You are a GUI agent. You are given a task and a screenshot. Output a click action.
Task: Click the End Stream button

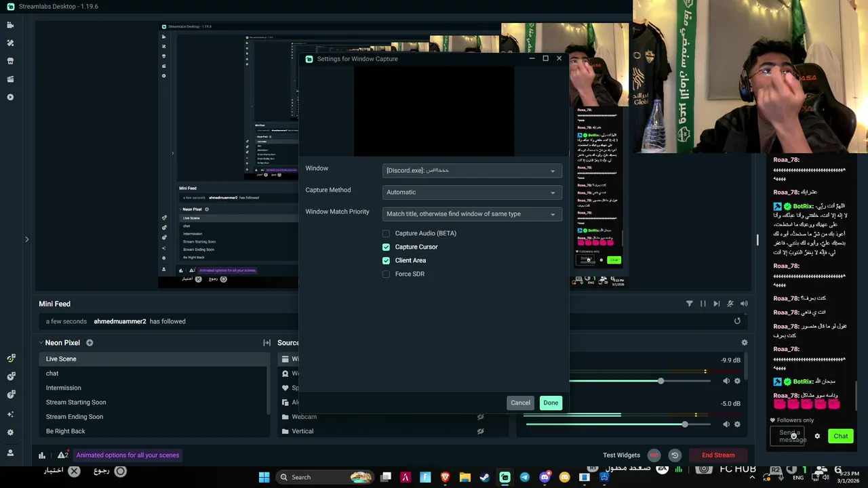coord(718,455)
